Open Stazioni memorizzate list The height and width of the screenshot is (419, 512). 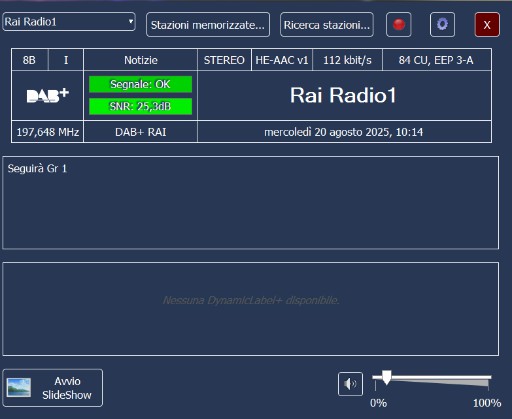(x=208, y=25)
